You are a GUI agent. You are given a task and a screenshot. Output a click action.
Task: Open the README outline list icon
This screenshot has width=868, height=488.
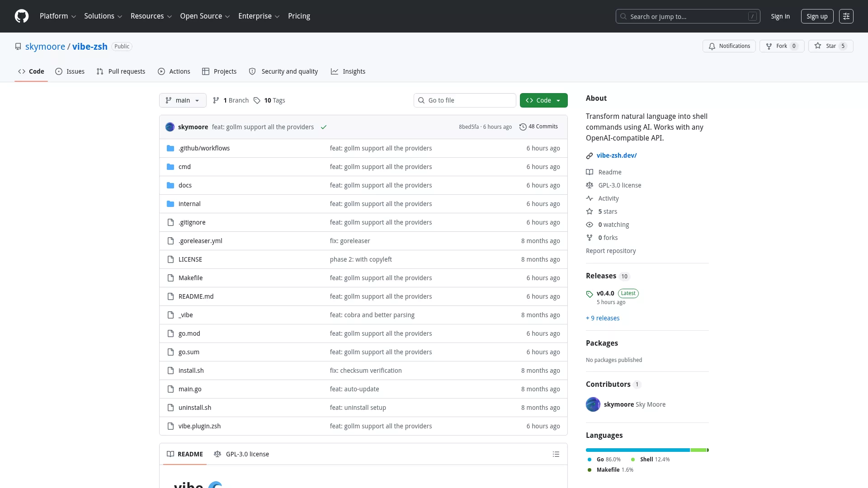point(556,454)
